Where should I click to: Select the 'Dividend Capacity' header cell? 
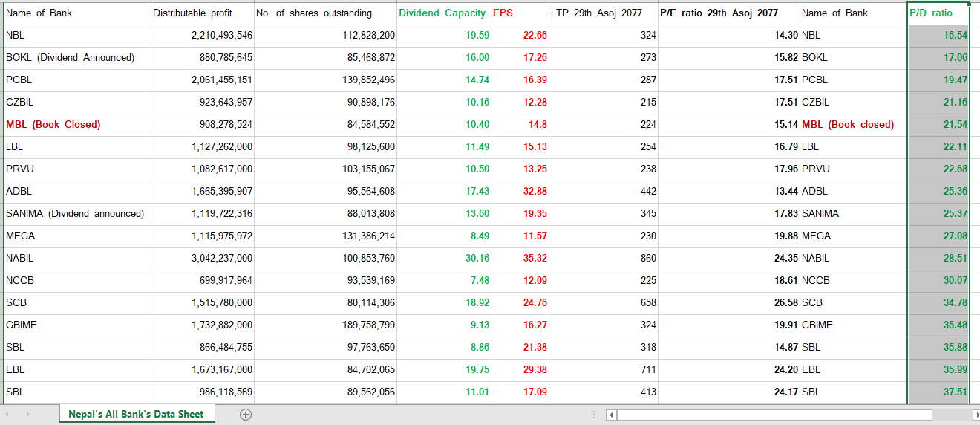(x=444, y=13)
